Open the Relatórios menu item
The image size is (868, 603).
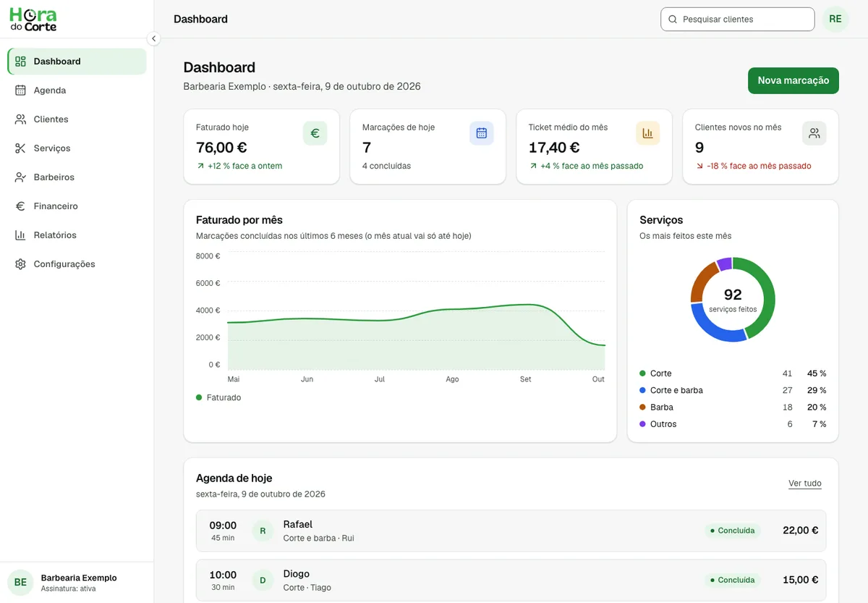tap(77, 235)
